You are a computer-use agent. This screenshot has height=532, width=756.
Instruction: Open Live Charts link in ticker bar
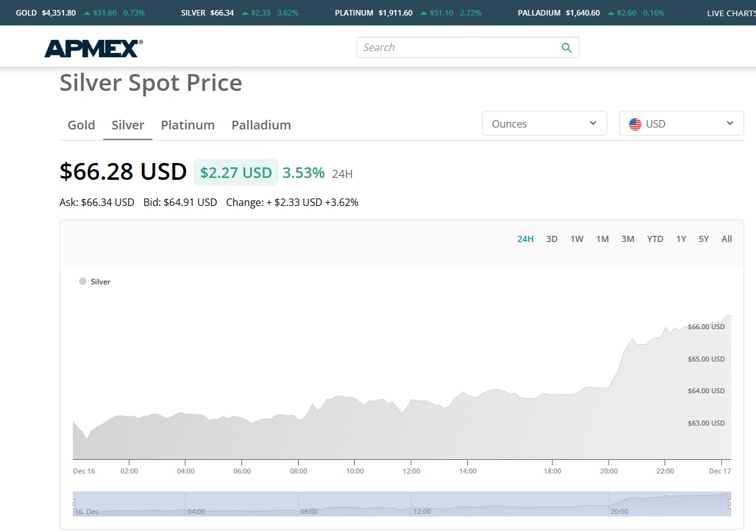[x=730, y=13]
